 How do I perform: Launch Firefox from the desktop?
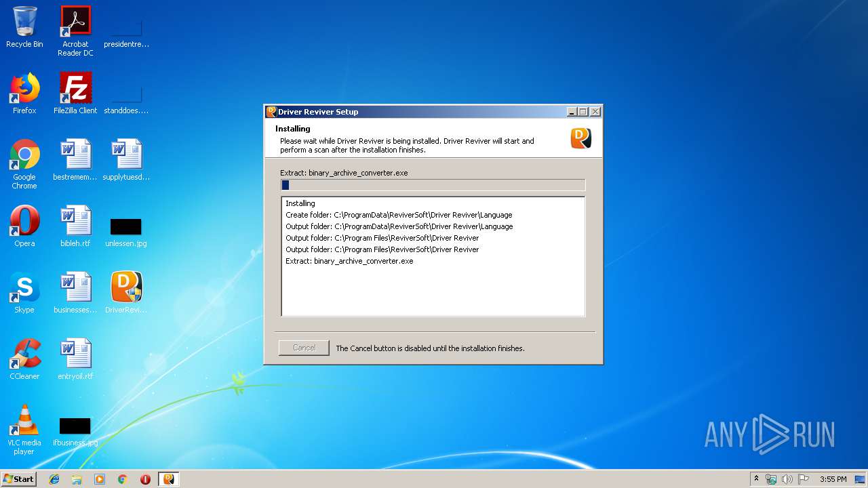click(24, 94)
